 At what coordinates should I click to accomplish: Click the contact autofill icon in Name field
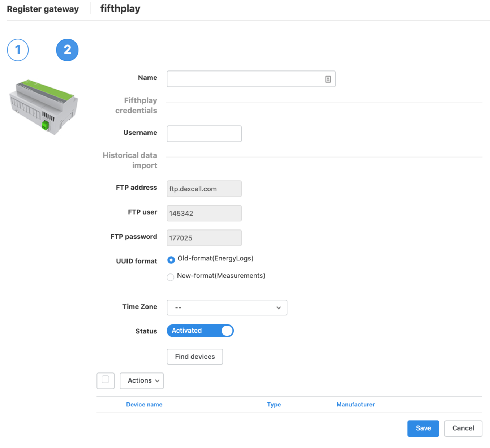point(328,79)
